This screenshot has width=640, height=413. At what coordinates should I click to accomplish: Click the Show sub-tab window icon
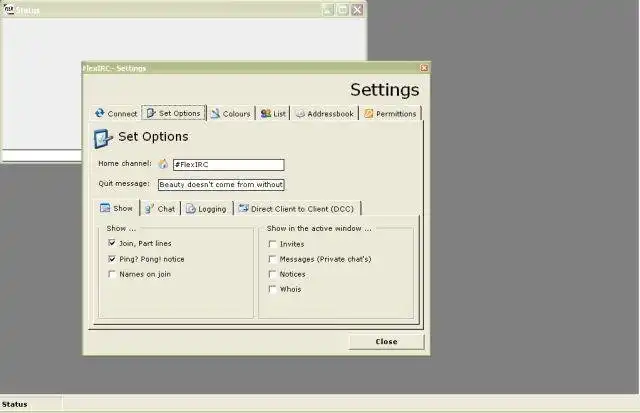(x=105, y=208)
